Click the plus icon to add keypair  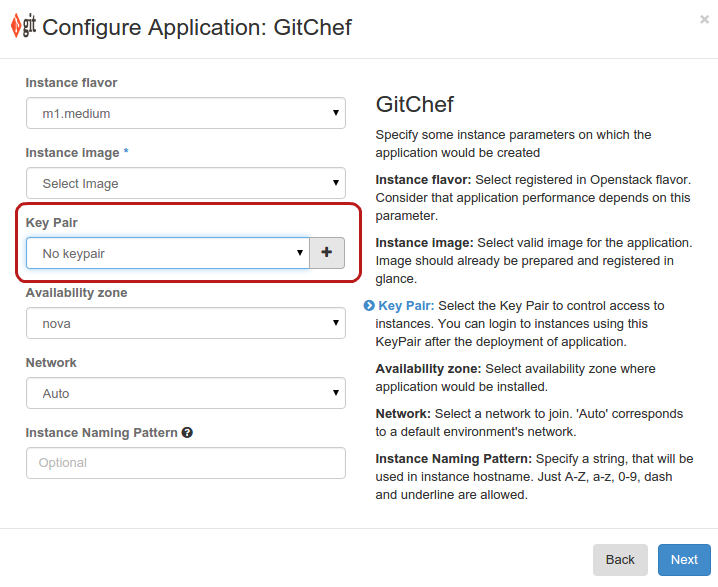click(327, 253)
